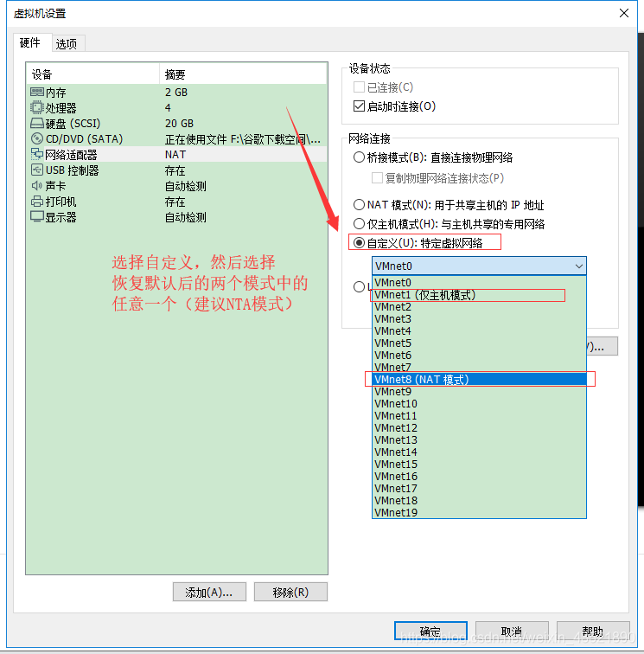This screenshot has width=644, height=654.
Task: Choose VMnet1 (仅主机模式) in the list
Action: point(479,295)
